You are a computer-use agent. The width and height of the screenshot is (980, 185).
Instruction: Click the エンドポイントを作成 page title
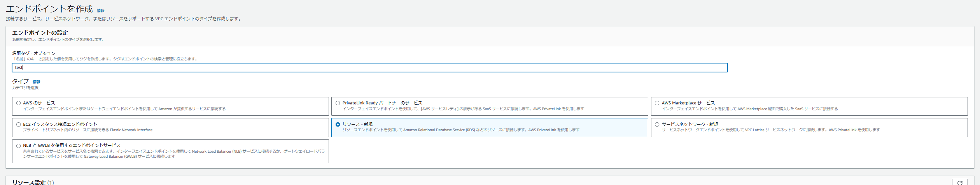point(49,9)
